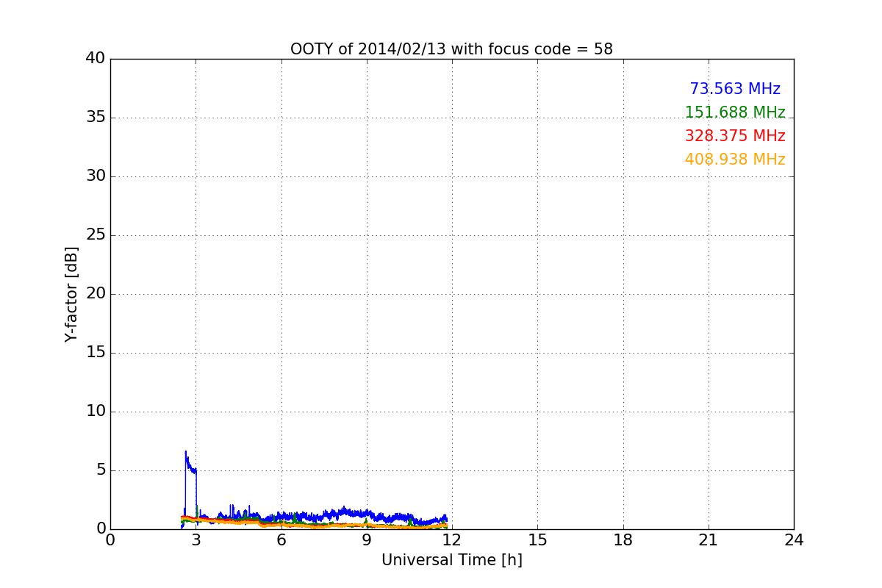Click x-axis tick label 9

(367, 540)
